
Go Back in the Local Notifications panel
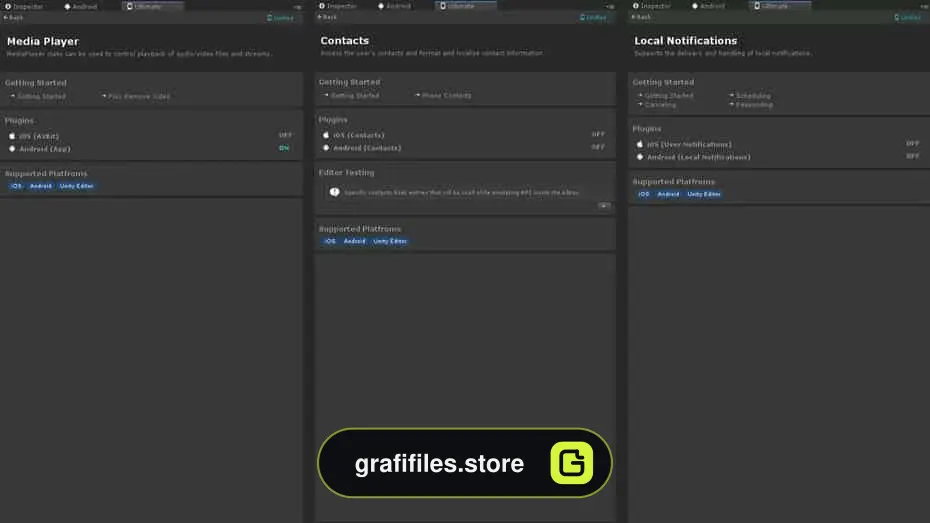[641, 17]
